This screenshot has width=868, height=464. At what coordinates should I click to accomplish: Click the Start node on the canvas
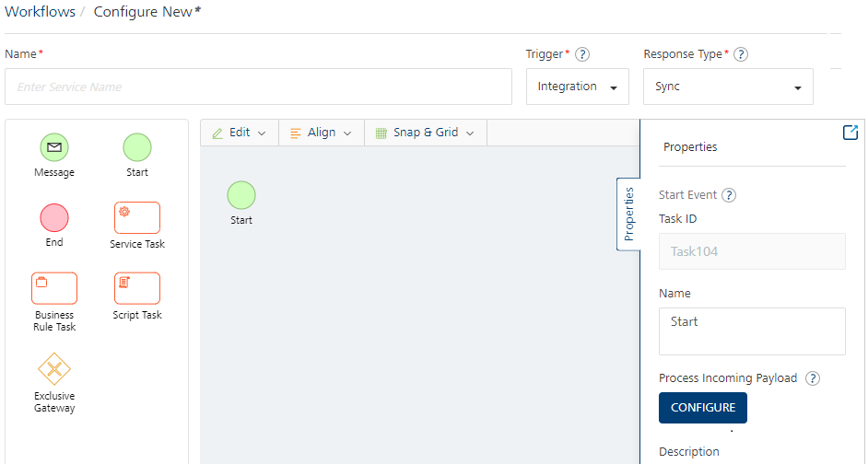point(241,195)
